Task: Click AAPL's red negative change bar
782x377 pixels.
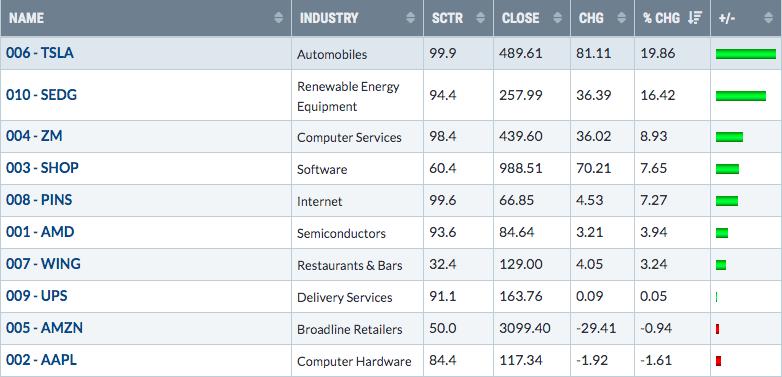Action: point(719,361)
